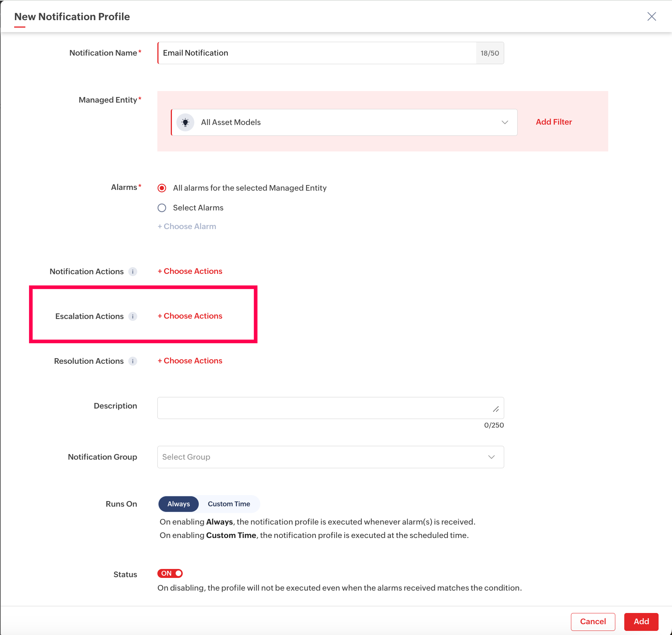The height and width of the screenshot is (635, 672).
Task: Click the chevron arrow in Notification Group
Action: point(492,457)
